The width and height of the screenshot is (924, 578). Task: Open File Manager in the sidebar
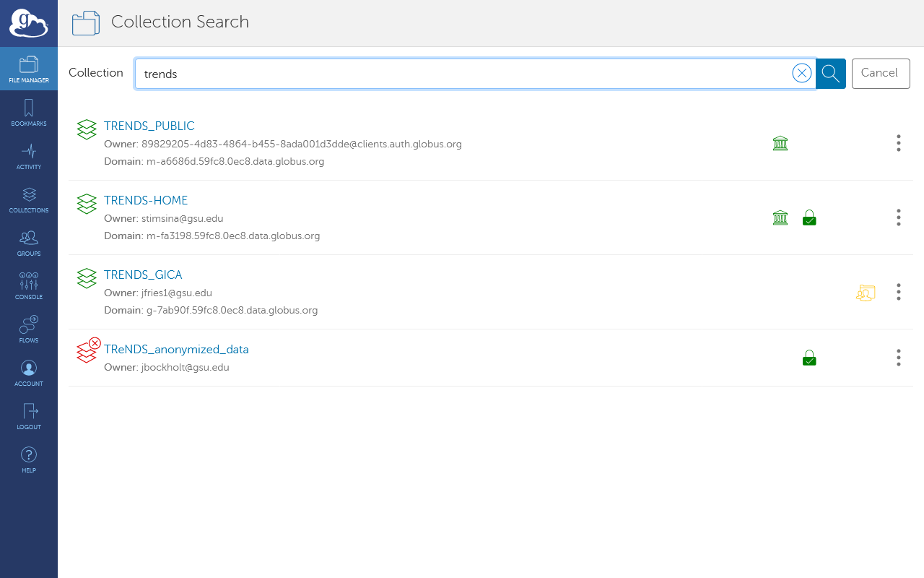tap(29, 69)
